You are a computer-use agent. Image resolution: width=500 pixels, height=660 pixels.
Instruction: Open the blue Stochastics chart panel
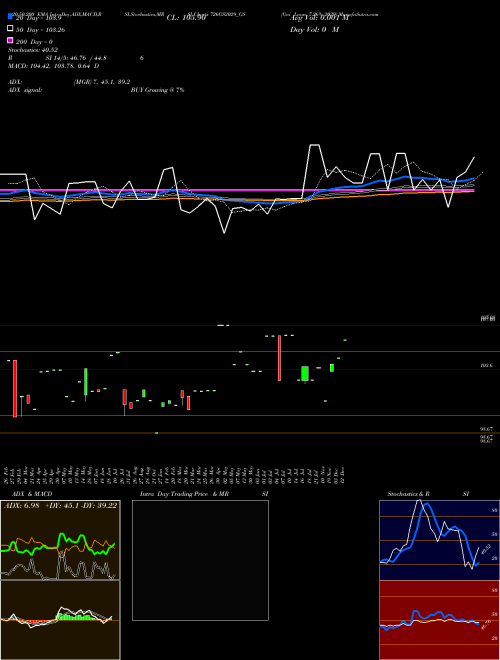439,540
